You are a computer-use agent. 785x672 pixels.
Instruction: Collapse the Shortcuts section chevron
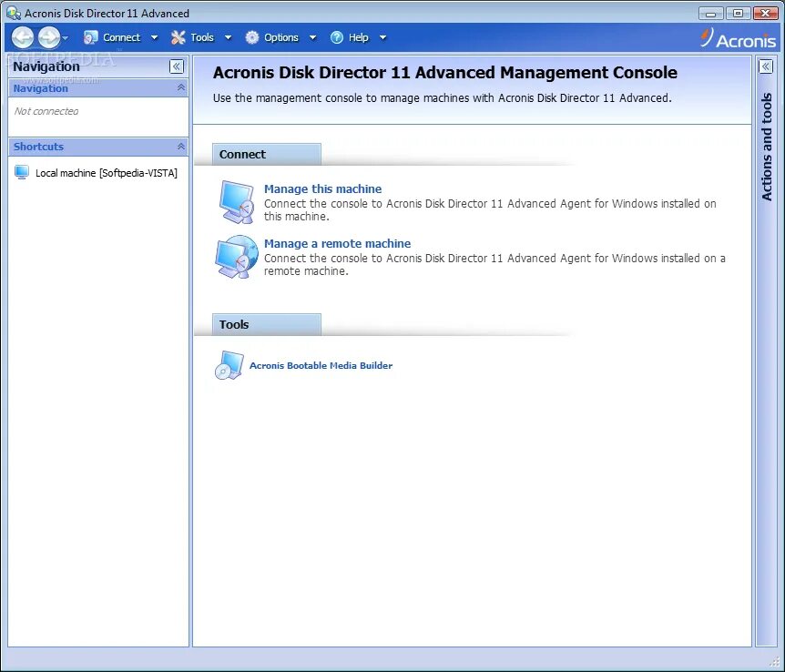tap(181, 147)
